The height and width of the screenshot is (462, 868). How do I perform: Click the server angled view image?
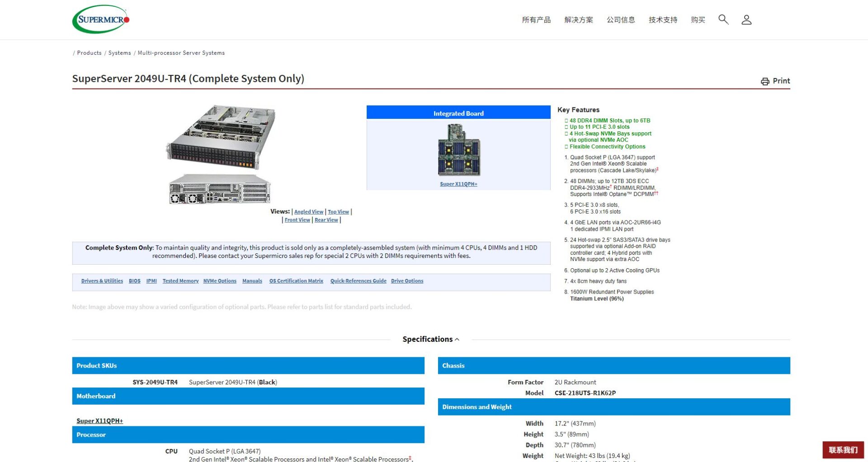pos(221,137)
